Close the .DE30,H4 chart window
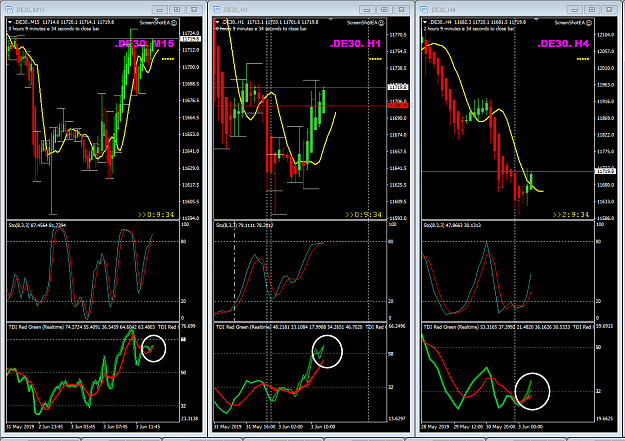The image size is (625, 441). tap(609, 10)
